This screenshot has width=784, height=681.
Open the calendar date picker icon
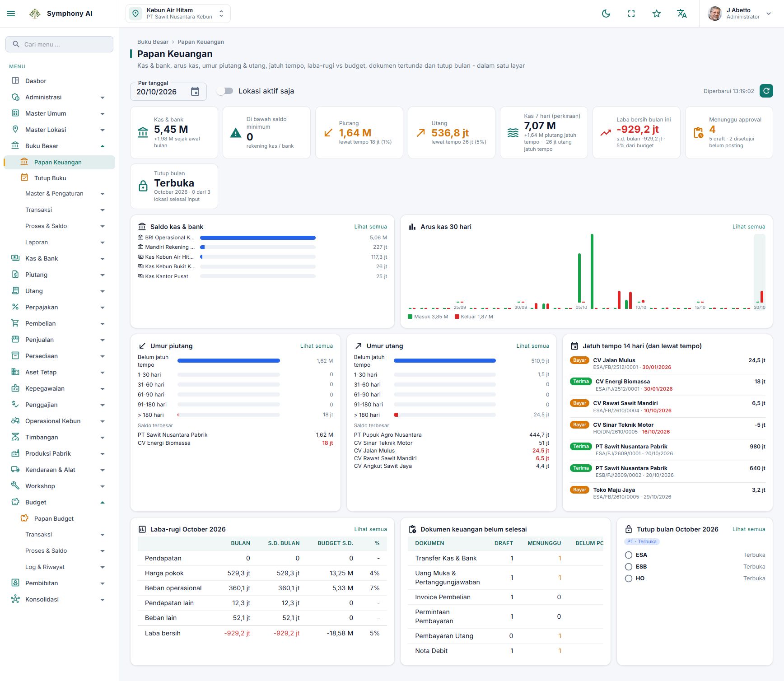tap(195, 92)
